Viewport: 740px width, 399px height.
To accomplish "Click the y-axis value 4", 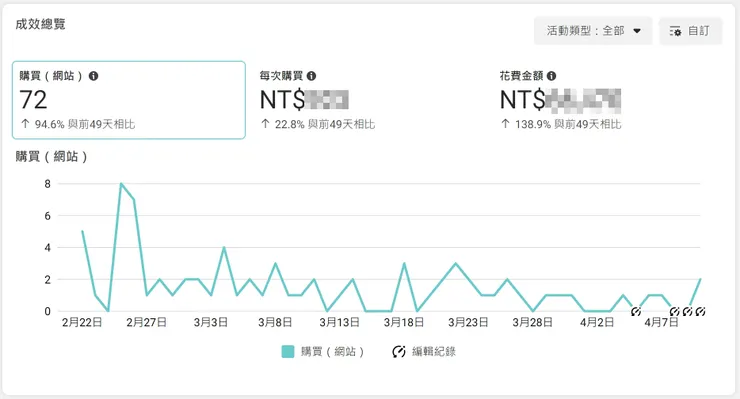I will [47, 247].
